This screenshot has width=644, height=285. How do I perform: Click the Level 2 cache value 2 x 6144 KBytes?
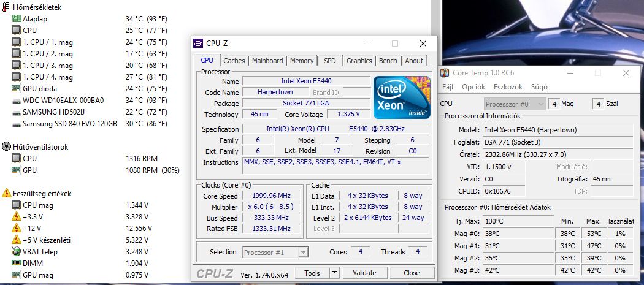[367, 218]
